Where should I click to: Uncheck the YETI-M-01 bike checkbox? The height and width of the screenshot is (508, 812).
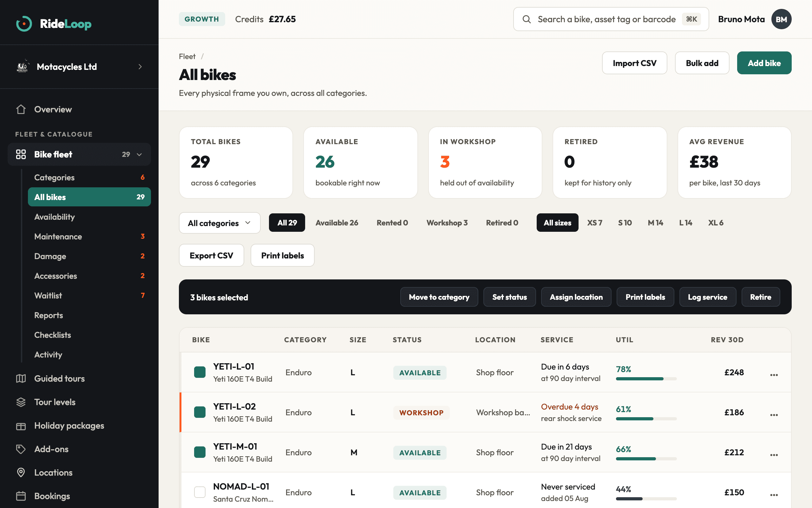coord(200,452)
